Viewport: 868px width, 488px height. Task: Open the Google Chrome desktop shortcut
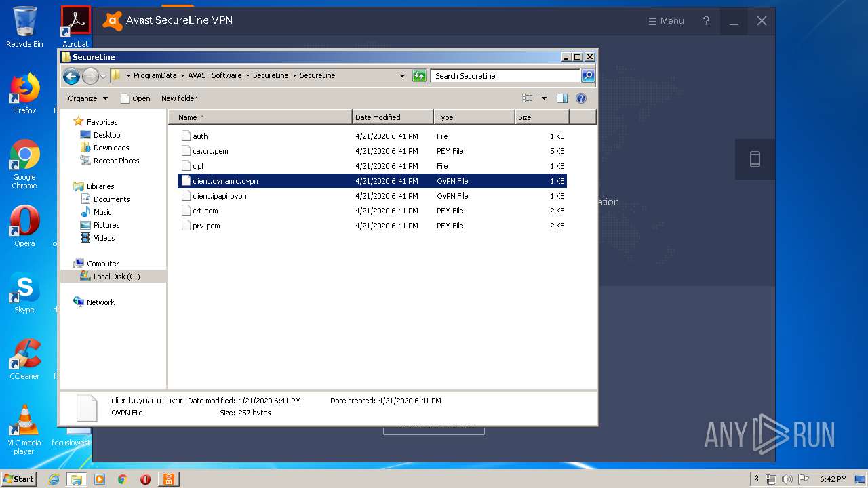coord(24,165)
